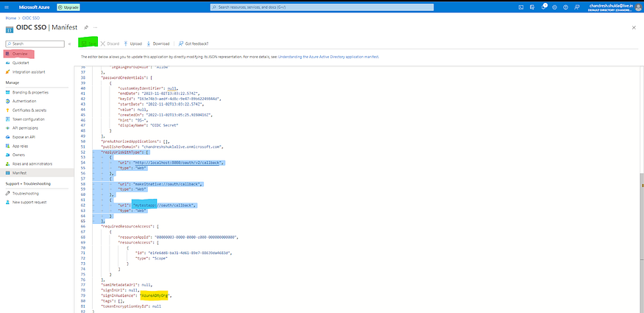Click the "preAuthorizedApplications" line
Image resolution: width=644 pixels, height=313 pixels.
click(135, 141)
